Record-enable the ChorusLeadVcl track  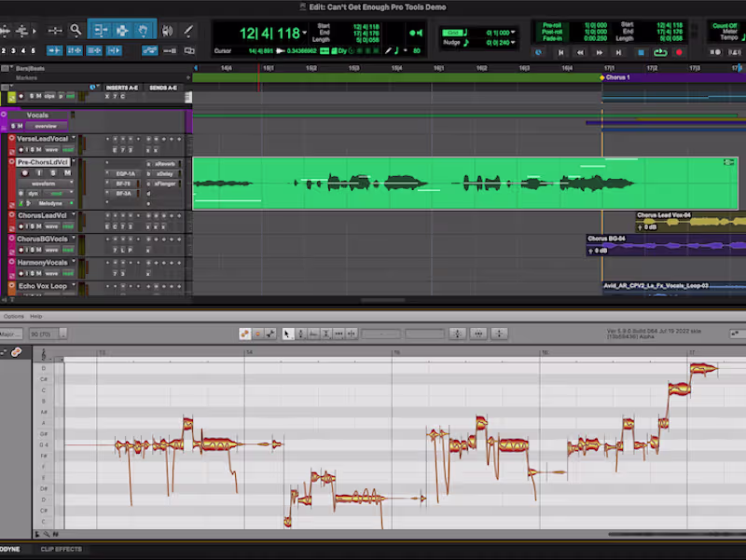pyautogui.click(x=21, y=225)
